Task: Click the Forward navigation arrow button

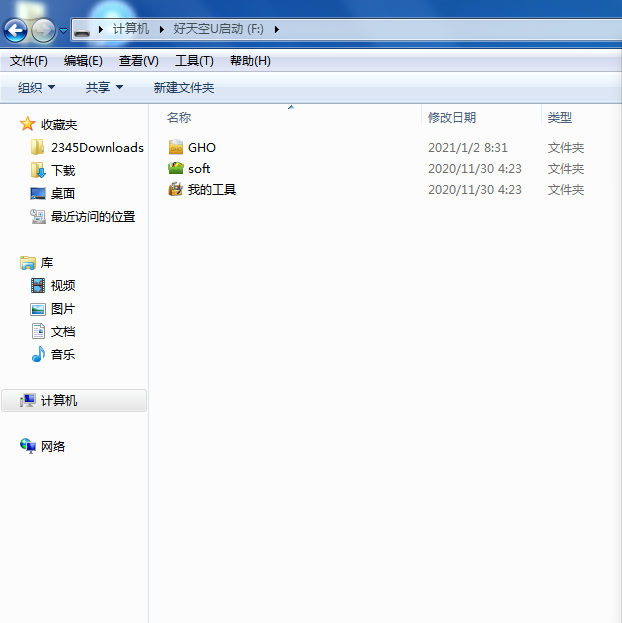Action: click(x=43, y=30)
